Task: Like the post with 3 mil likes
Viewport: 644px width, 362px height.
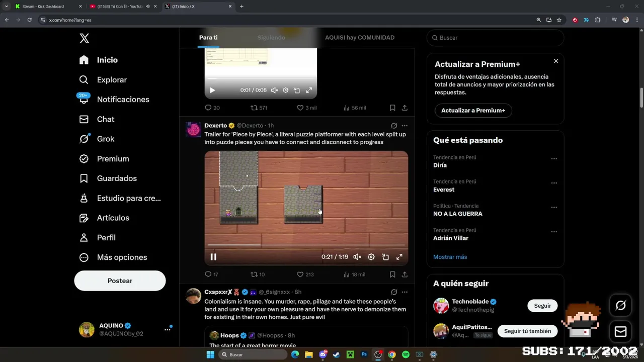Action: click(x=306, y=108)
